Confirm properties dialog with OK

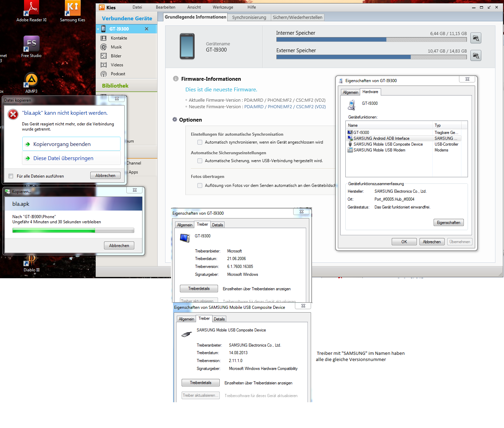point(404,242)
